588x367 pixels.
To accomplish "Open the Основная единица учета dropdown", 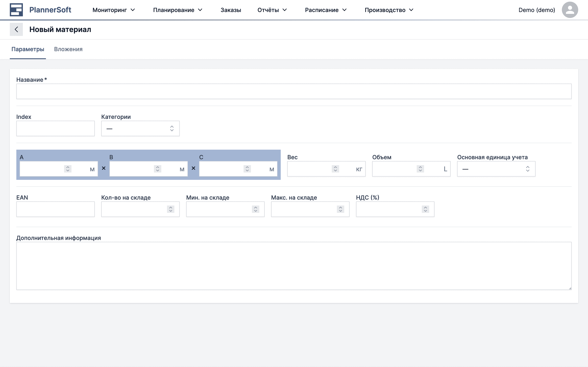I will click(x=496, y=169).
